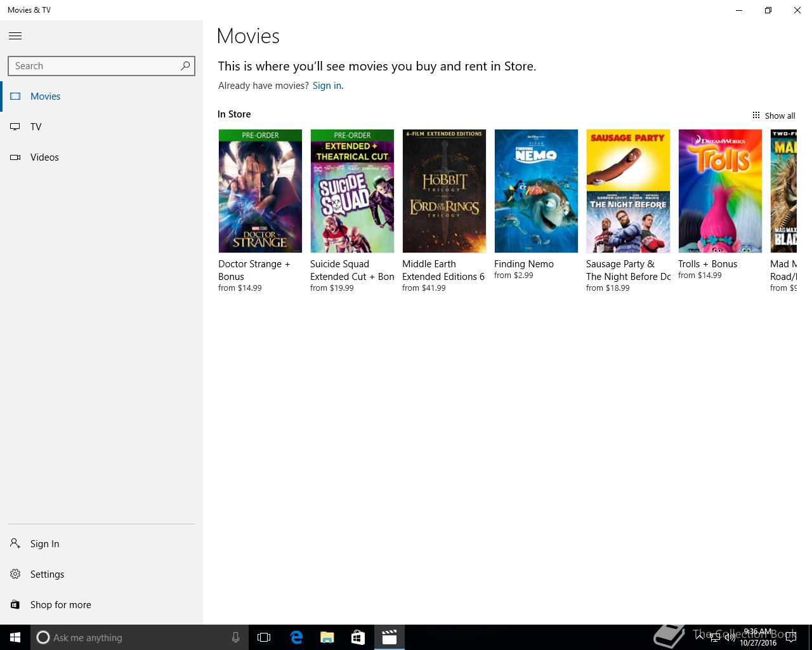812x650 pixels.
Task: Click the Cortana 'Ask me anything' box
Action: click(x=139, y=637)
